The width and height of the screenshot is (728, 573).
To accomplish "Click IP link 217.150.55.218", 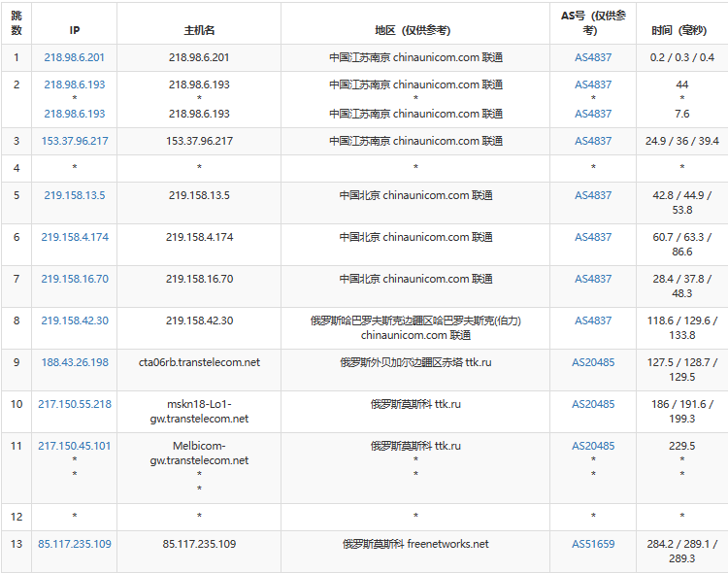I will (75, 405).
